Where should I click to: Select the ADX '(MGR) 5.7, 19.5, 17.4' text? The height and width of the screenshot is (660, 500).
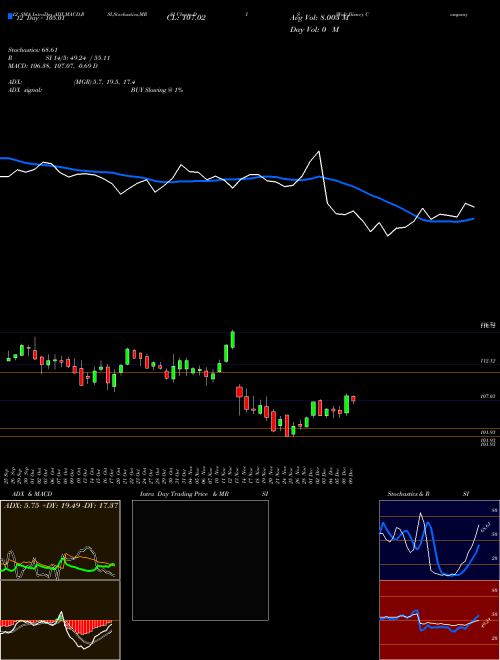[x=105, y=82]
